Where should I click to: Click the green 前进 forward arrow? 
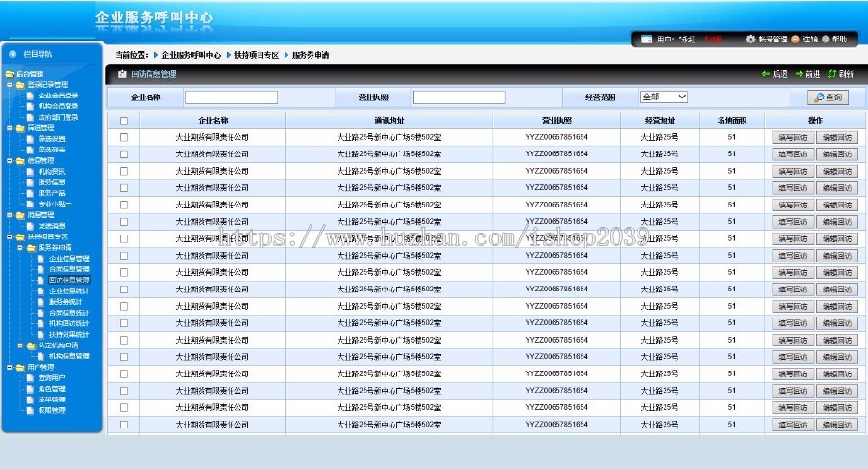click(800, 74)
